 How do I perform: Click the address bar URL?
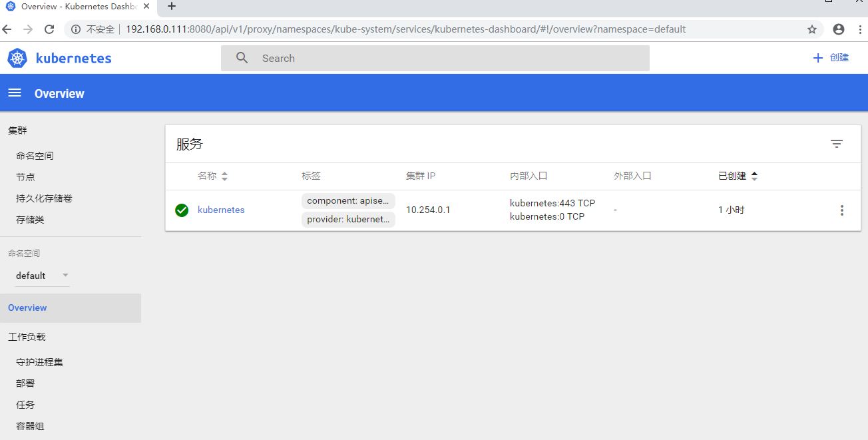tap(405, 29)
